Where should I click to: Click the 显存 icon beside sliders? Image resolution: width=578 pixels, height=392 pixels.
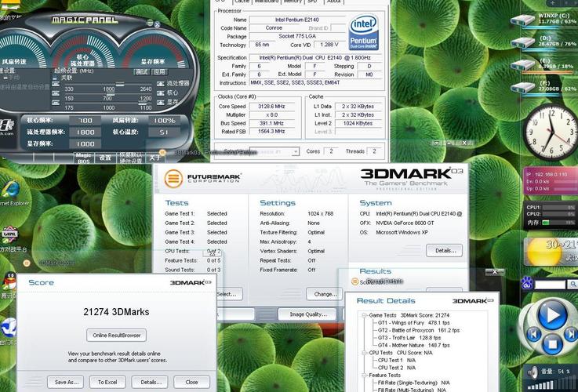[161, 101]
